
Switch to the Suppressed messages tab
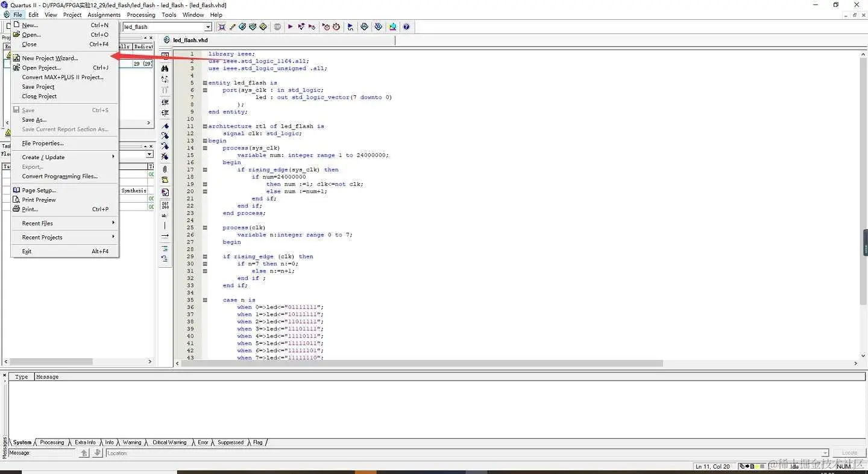pyautogui.click(x=231, y=443)
